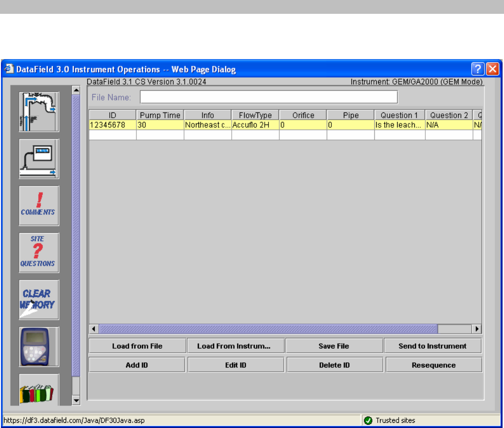Click Load From Instrum... button
The width and height of the screenshot is (504, 428).
click(x=236, y=346)
